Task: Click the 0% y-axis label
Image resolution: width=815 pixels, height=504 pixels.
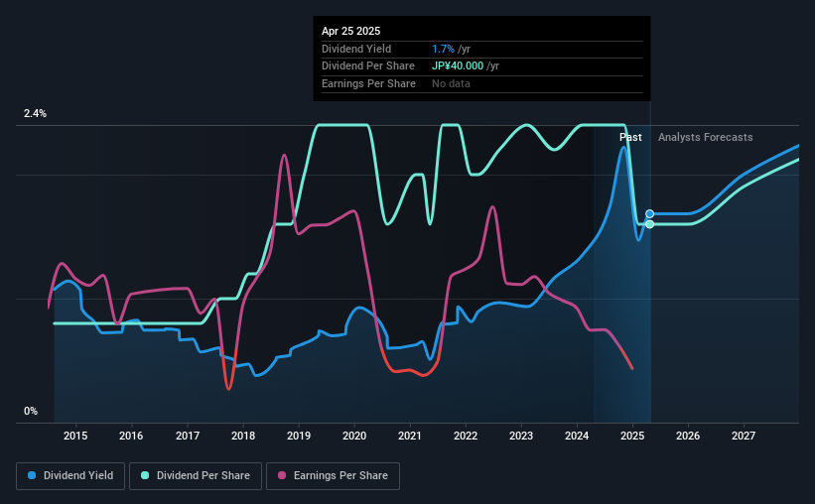Action: (x=31, y=411)
